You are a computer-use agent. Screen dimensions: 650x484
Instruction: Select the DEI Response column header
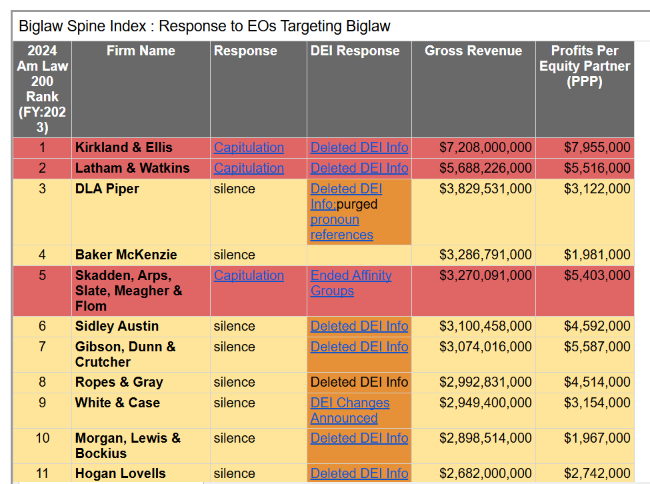(x=359, y=89)
